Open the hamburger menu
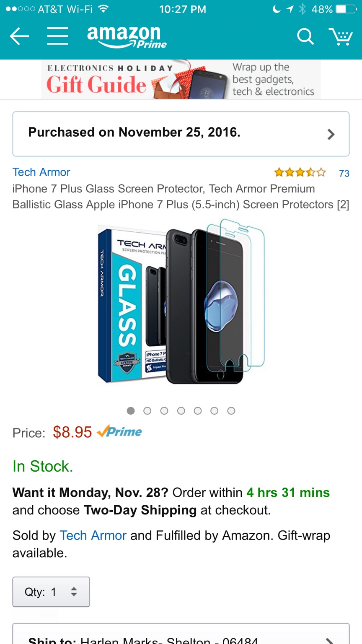The image size is (362, 644). click(x=57, y=36)
